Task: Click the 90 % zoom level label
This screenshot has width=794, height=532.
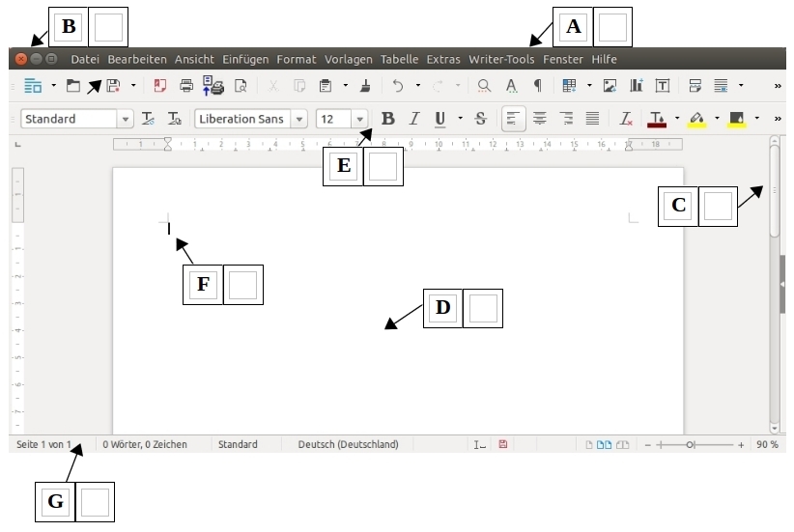Action: pos(767,444)
